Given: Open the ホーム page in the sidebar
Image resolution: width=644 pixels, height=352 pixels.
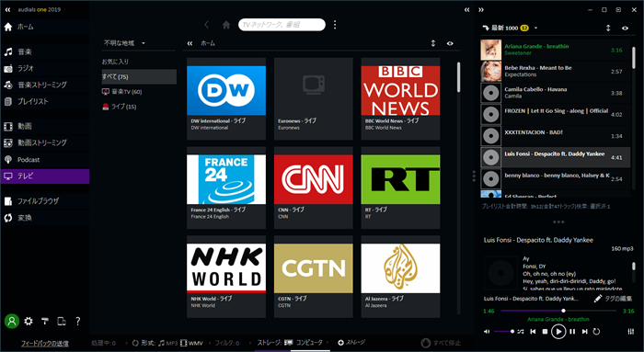Looking at the screenshot, I should click(44, 27).
